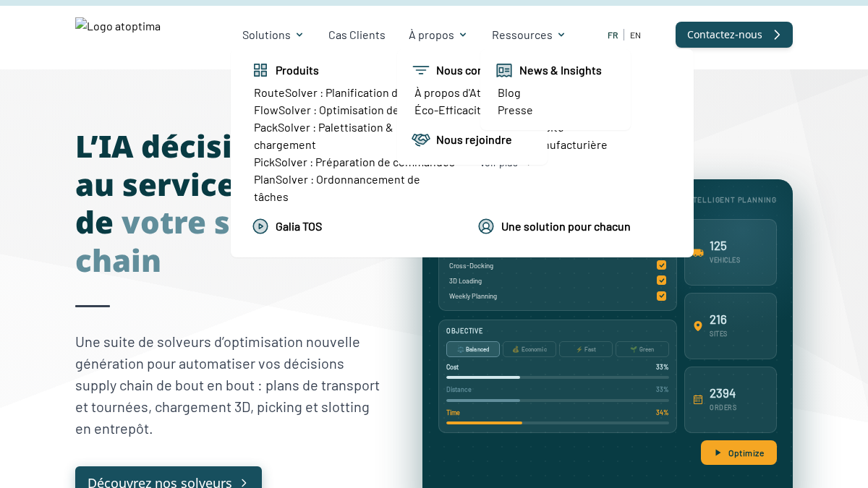
Task: Open Une solution pour chacun link
Action: click(566, 226)
